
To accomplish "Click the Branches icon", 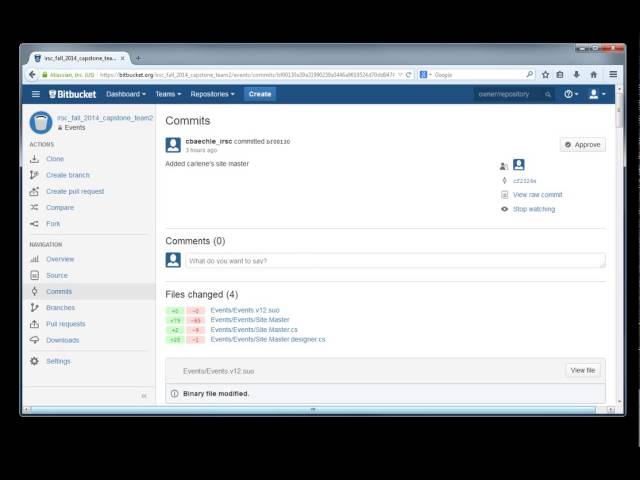I will click(x=34, y=308).
